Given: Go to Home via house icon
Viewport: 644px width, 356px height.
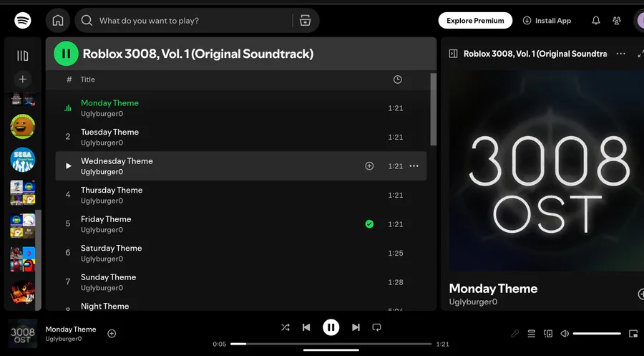Looking at the screenshot, I should click(x=58, y=20).
